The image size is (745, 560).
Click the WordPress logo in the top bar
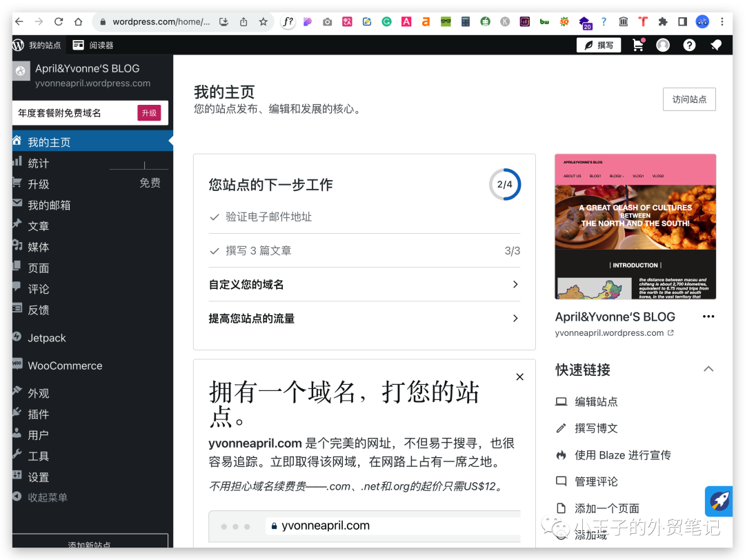[x=17, y=45]
